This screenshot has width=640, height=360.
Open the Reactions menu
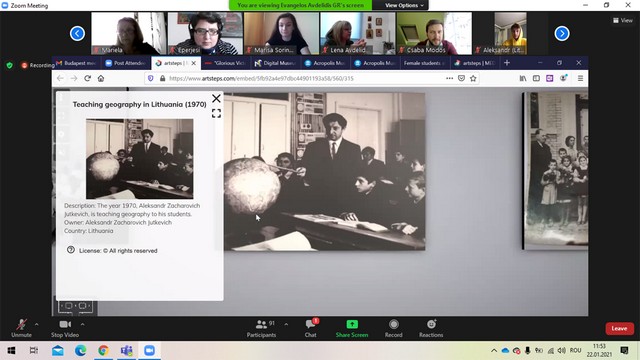pos(431,328)
